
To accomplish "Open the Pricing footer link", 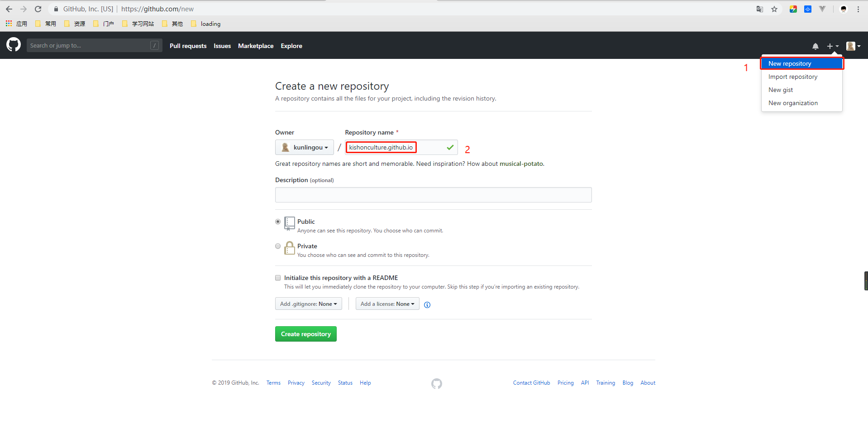I will 566,383.
